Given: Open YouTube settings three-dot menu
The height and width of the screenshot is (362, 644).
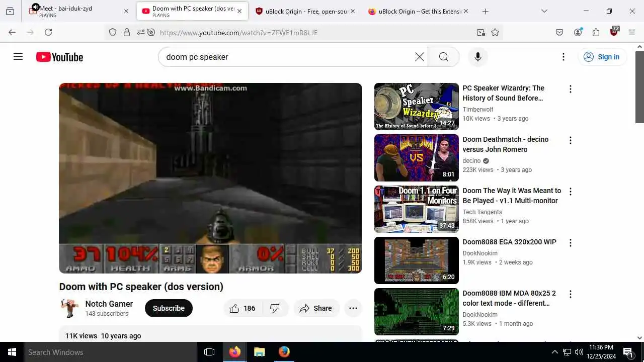Looking at the screenshot, I should (563, 57).
